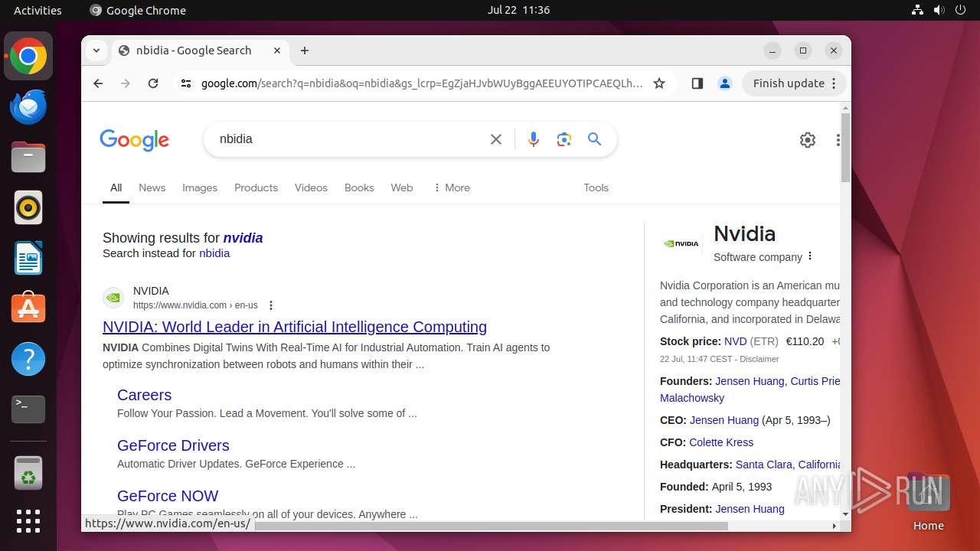Open Jensen Huang President link
The width and height of the screenshot is (980, 551).
coord(750,509)
